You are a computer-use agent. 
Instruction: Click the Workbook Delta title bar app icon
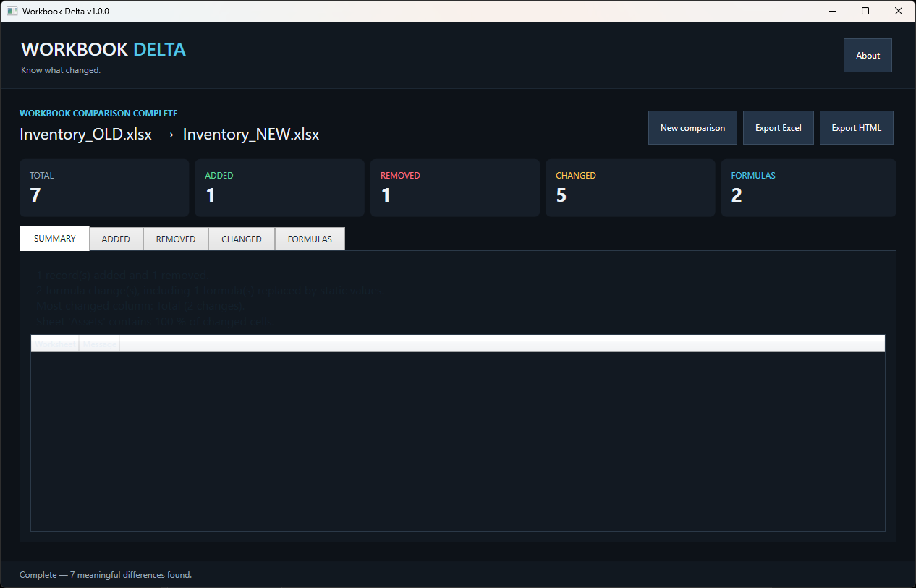[12, 11]
